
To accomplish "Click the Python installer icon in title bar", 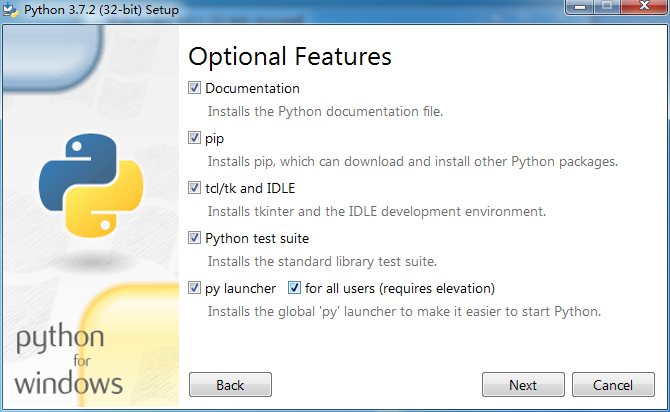I will pos(10,9).
